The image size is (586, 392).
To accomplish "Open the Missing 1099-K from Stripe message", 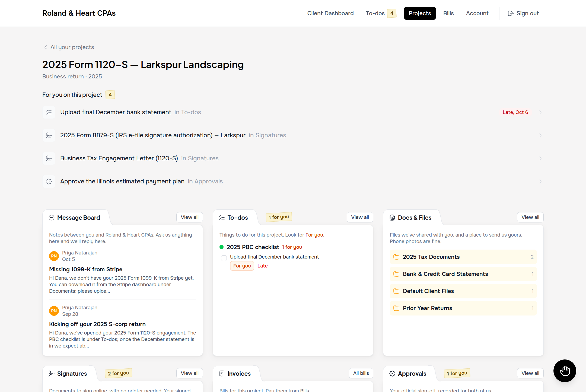I will coord(86,269).
